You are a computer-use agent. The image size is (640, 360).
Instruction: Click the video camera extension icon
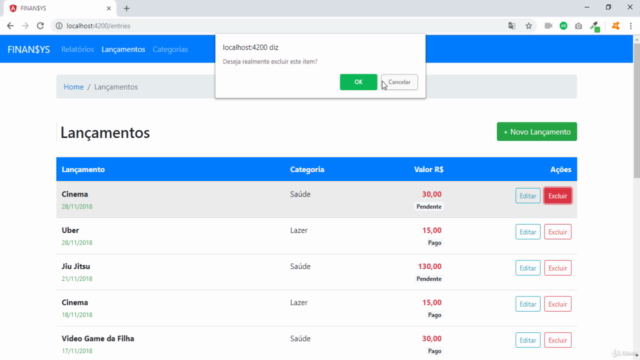pyautogui.click(x=548, y=26)
